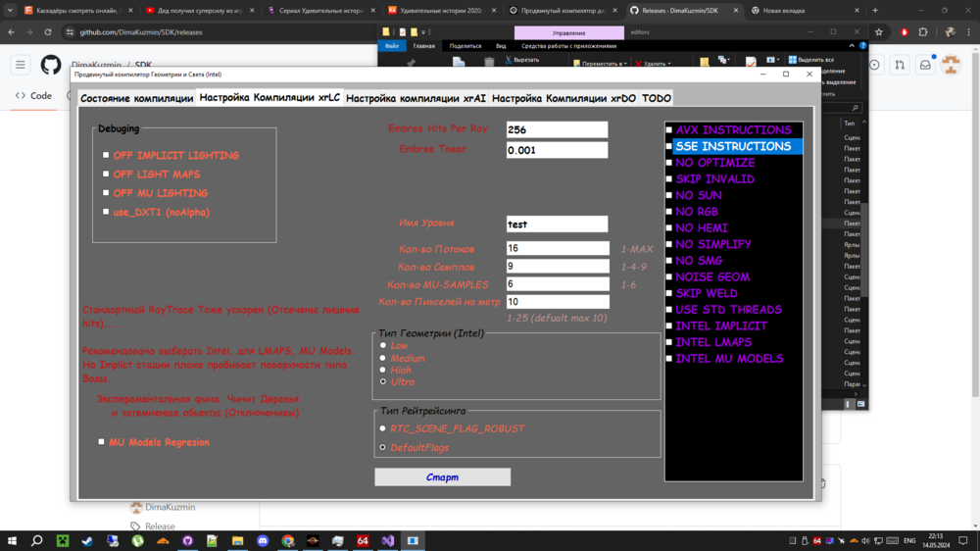Screen dimensions: 980x551
Task: Open Переместить в dropdown in Explorer
Action: (601, 63)
